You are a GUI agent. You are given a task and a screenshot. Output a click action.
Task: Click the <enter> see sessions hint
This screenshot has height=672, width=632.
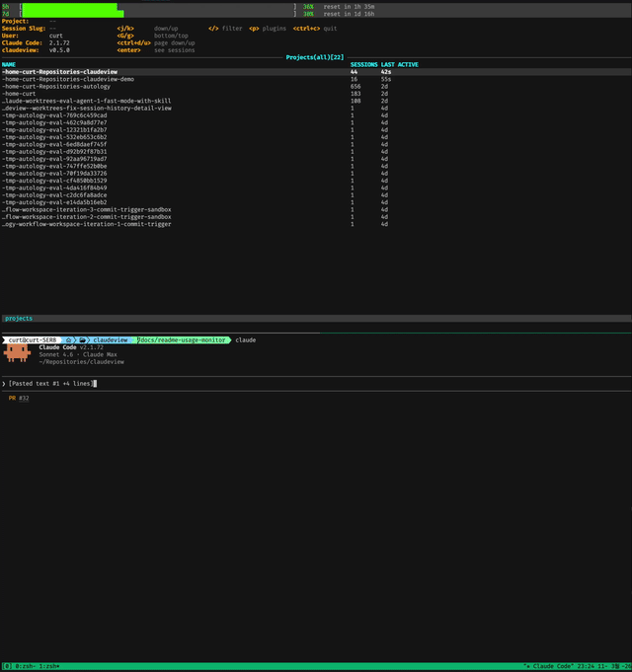(156, 50)
